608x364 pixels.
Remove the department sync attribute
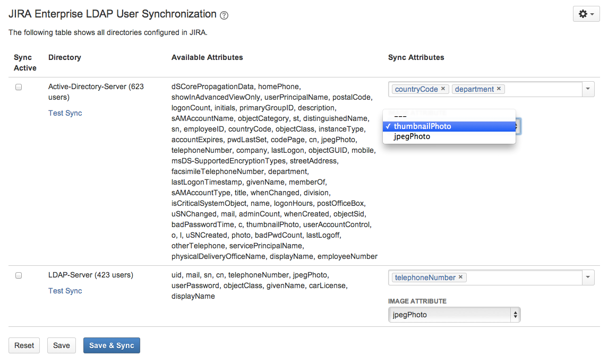tap(499, 89)
